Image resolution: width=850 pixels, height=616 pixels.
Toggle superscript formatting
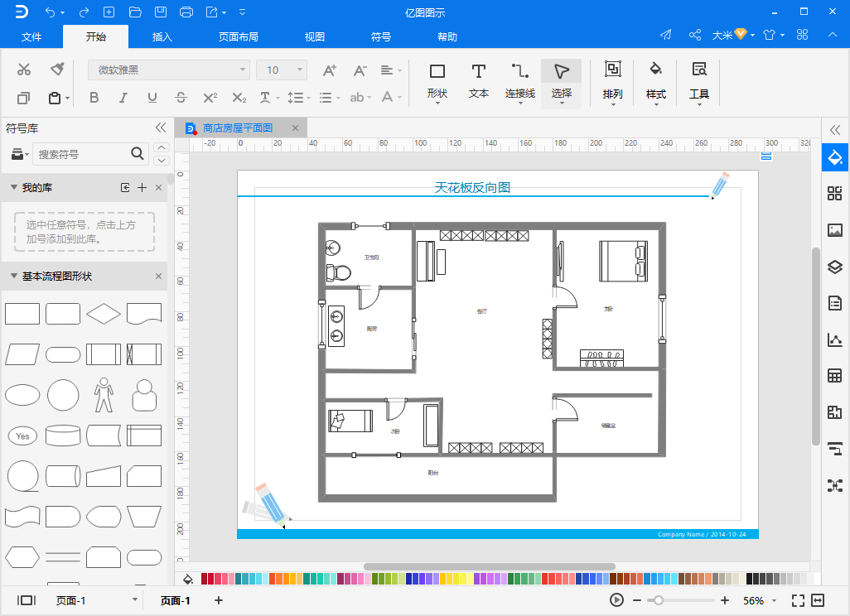click(210, 98)
